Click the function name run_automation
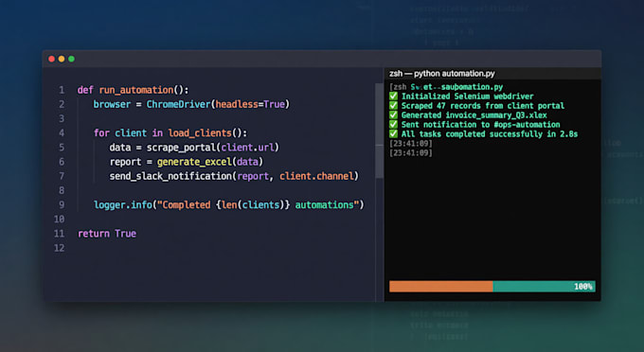 [136, 90]
